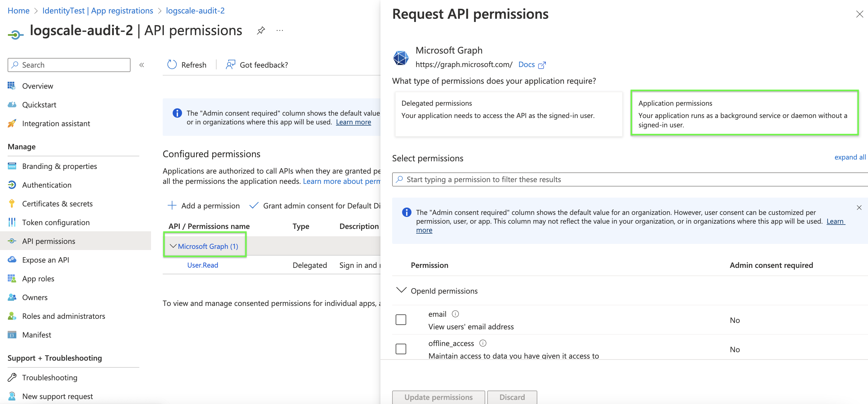Open Certificates & secrets menu item
This screenshot has height=404, width=868.
(x=57, y=204)
